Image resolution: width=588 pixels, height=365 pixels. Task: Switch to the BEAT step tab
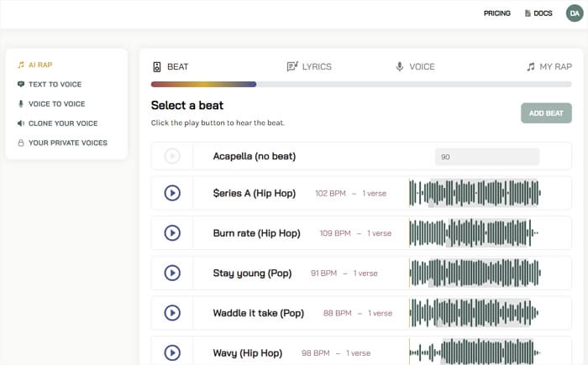[171, 66]
